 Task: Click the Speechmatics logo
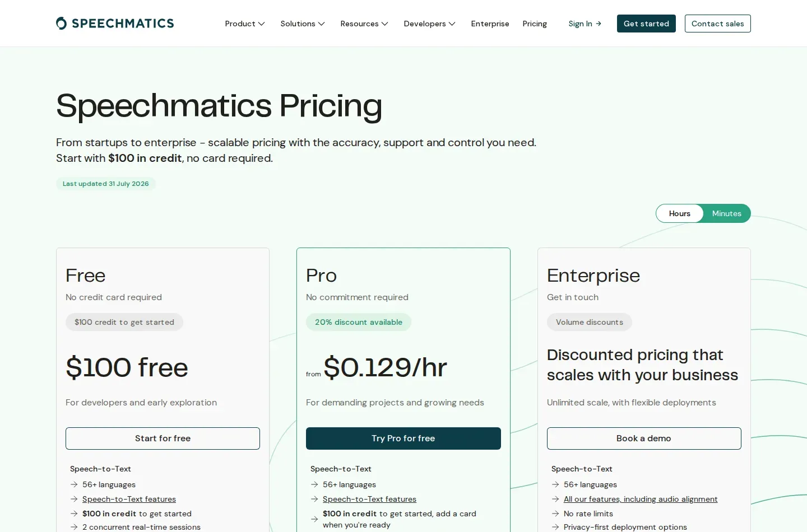115,24
